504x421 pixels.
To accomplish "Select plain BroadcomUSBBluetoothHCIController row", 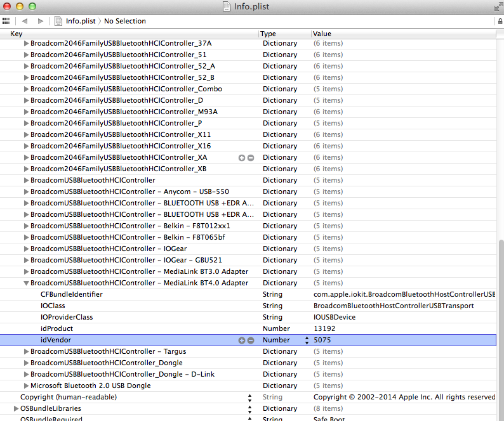I will [93, 180].
